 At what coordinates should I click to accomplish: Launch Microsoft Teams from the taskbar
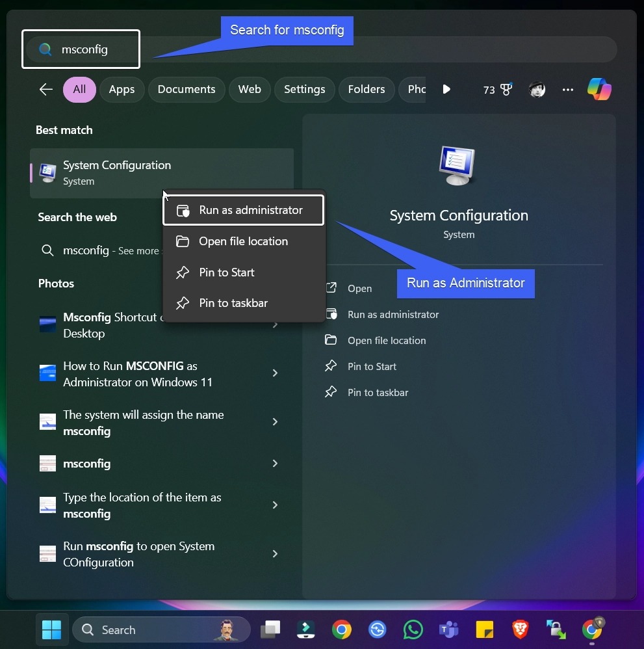click(x=449, y=630)
